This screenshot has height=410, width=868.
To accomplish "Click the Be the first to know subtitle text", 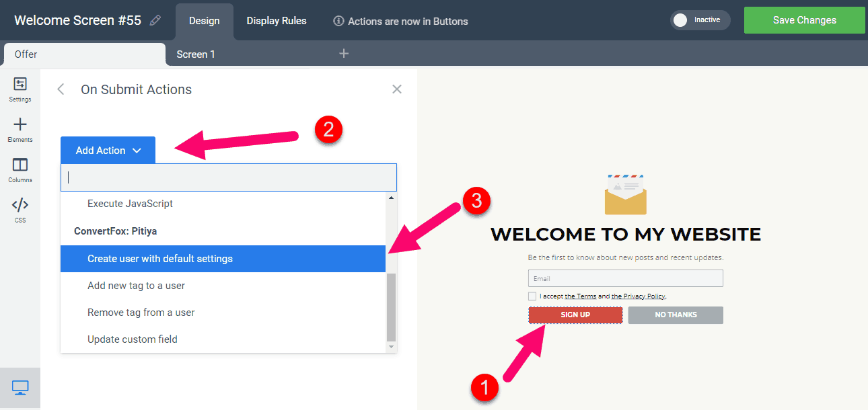I will (x=626, y=257).
